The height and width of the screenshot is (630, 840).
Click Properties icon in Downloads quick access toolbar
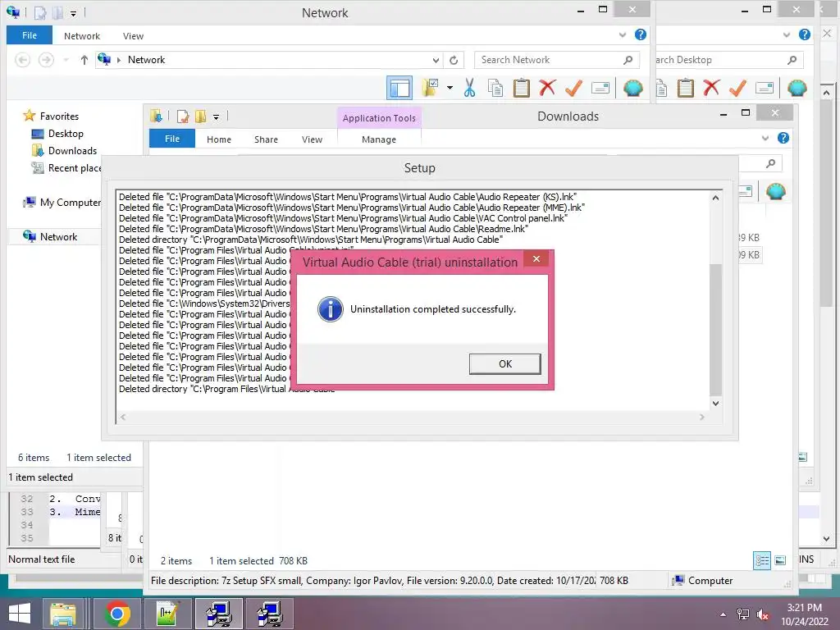183,116
